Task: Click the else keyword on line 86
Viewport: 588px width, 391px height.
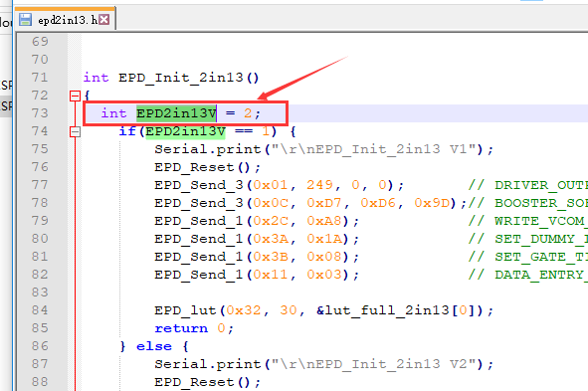Action: tap(154, 347)
